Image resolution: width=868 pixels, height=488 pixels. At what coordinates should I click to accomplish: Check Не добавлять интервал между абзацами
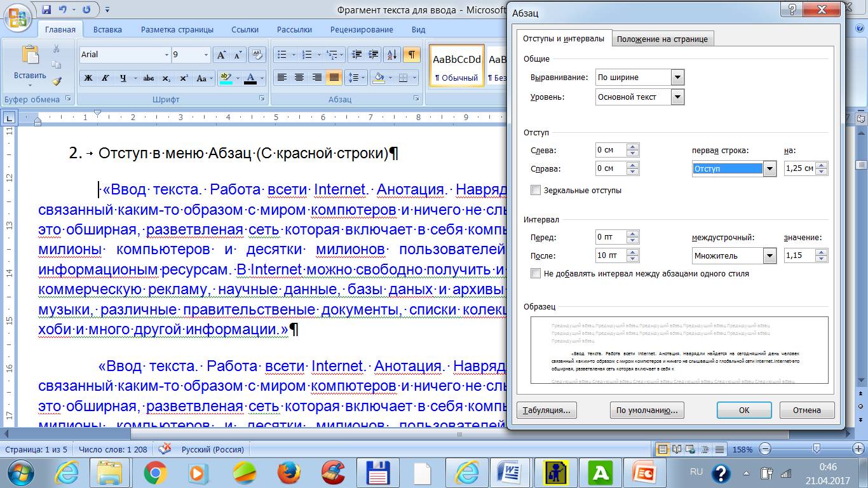coord(536,274)
